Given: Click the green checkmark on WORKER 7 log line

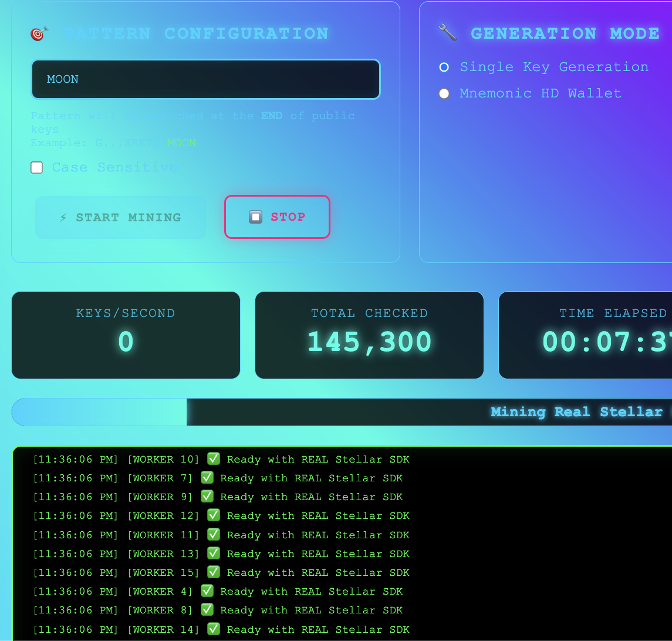Looking at the screenshot, I should (x=207, y=478).
